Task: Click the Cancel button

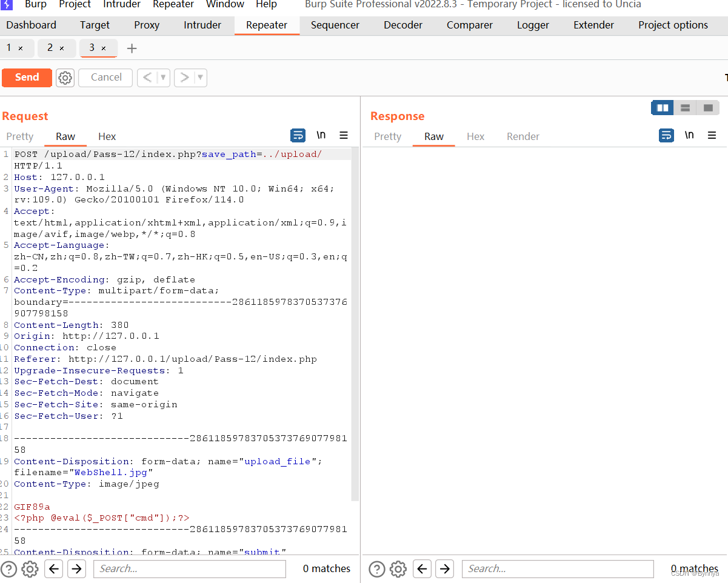Action: point(106,78)
